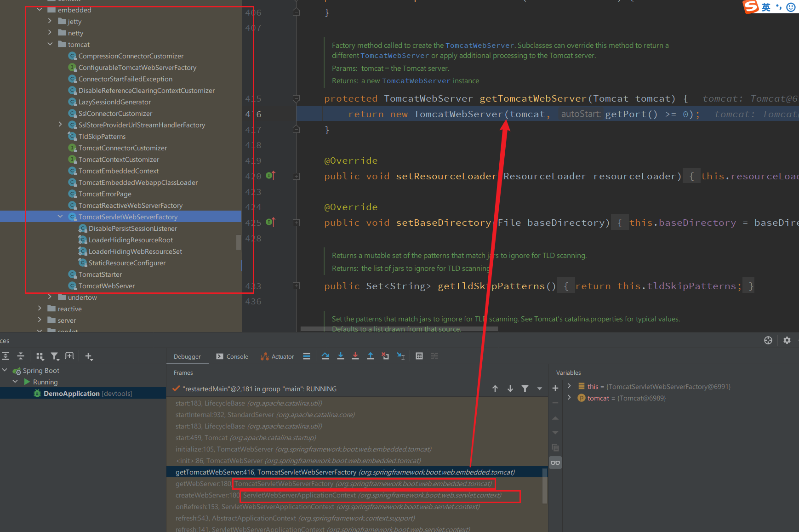Switch to the Debugger tab

click(x=187, y=356)
